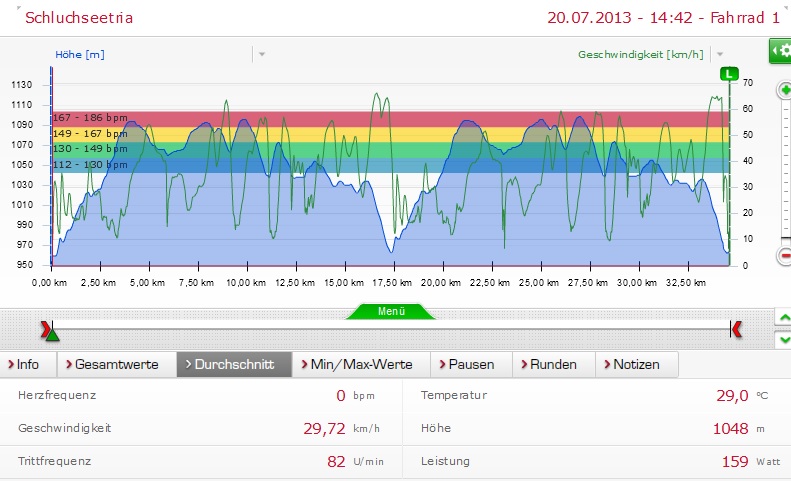Click the red end range marker
Viewport: 791px width, 481px height.
tap(736, 328)
